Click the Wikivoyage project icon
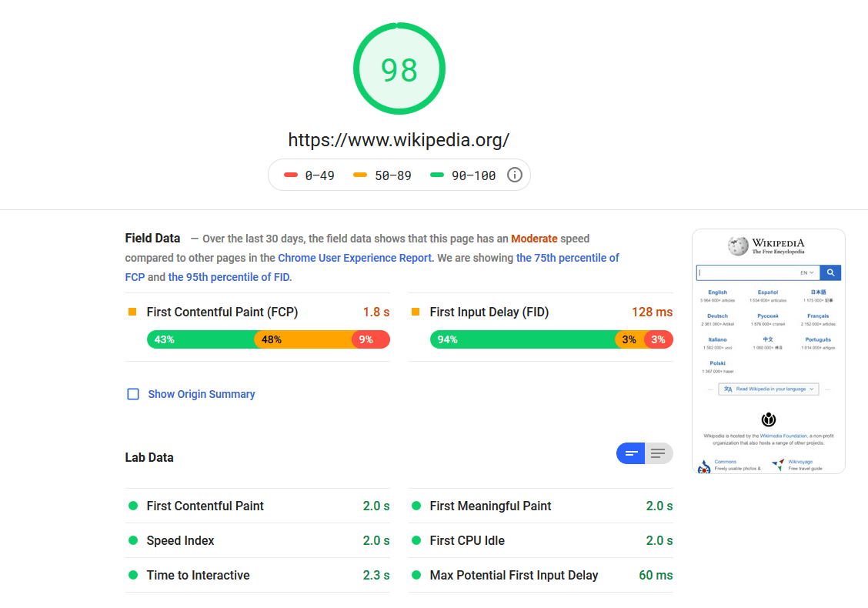This screenshot has height=608, width=868. 778,465
